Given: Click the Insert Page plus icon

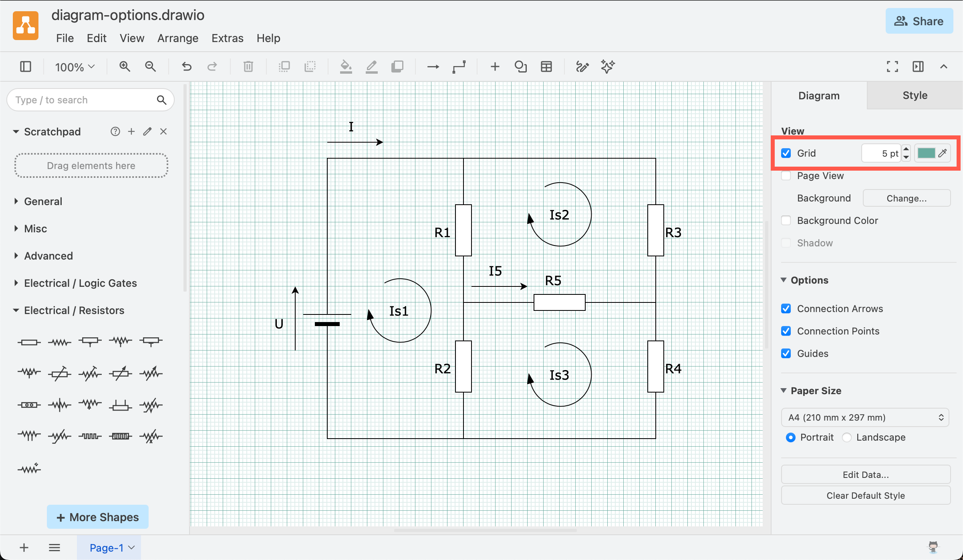Looking at the screenshot, I should click(x=24, y=548).
